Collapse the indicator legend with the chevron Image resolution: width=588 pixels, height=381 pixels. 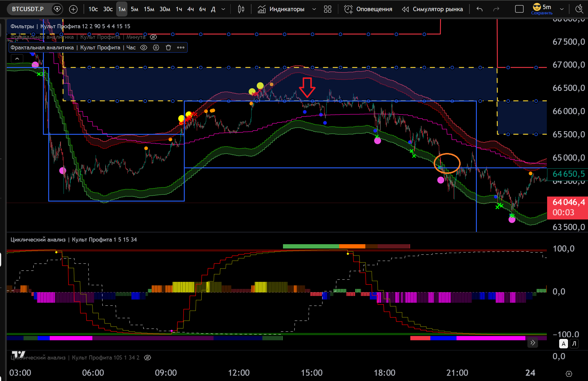[17, 59]
